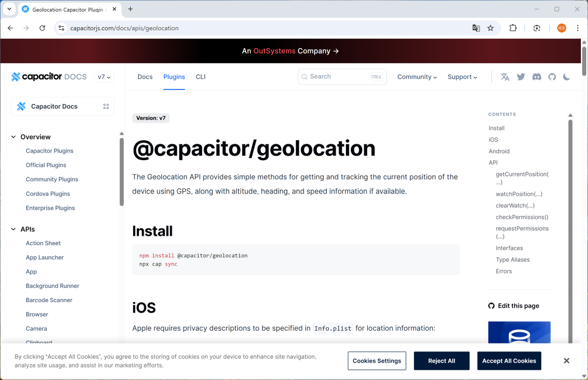Reload the page
The height and width of the screenshot is (380, 588).
[42, 28]
